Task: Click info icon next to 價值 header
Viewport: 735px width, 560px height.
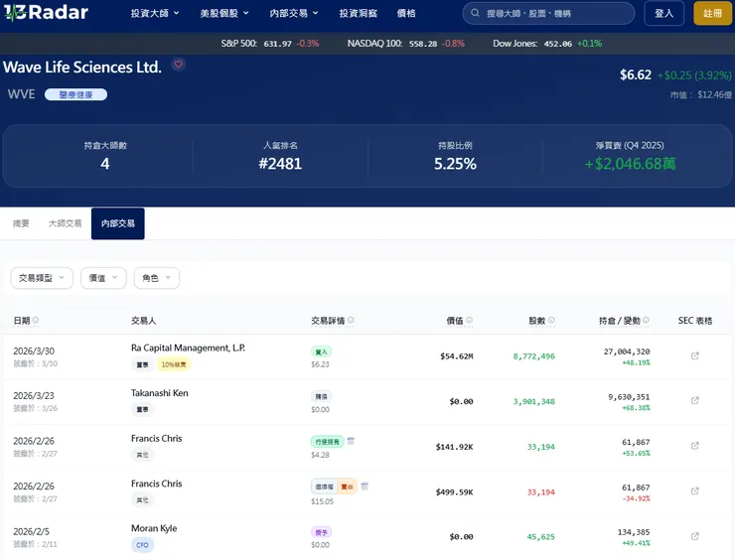Action: click(469, 320)
